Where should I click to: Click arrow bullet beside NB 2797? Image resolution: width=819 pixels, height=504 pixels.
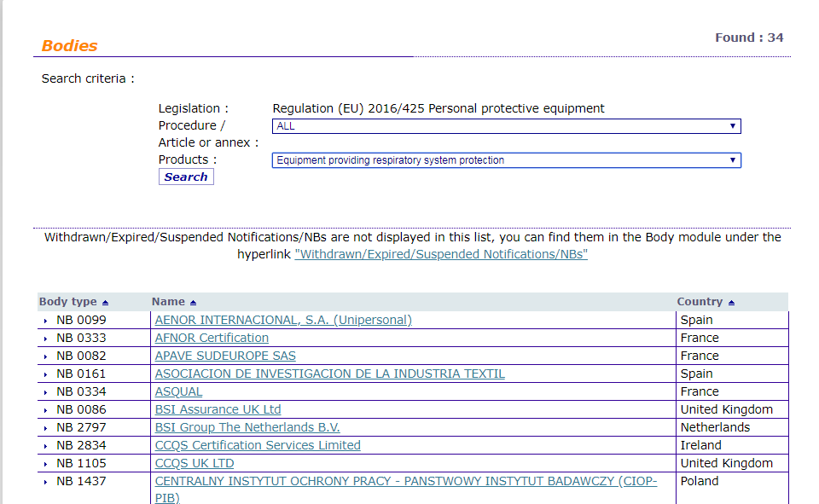(x=45, y=428)
